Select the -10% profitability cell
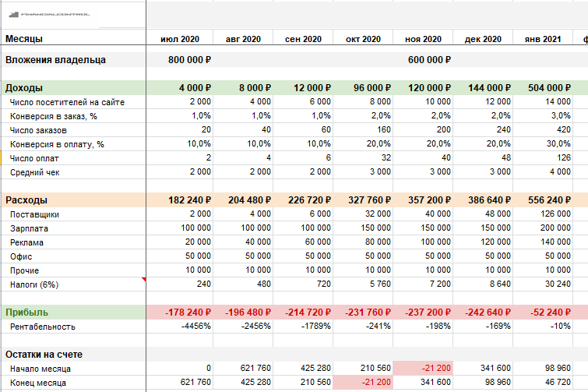588x392 pixels. 543,327
